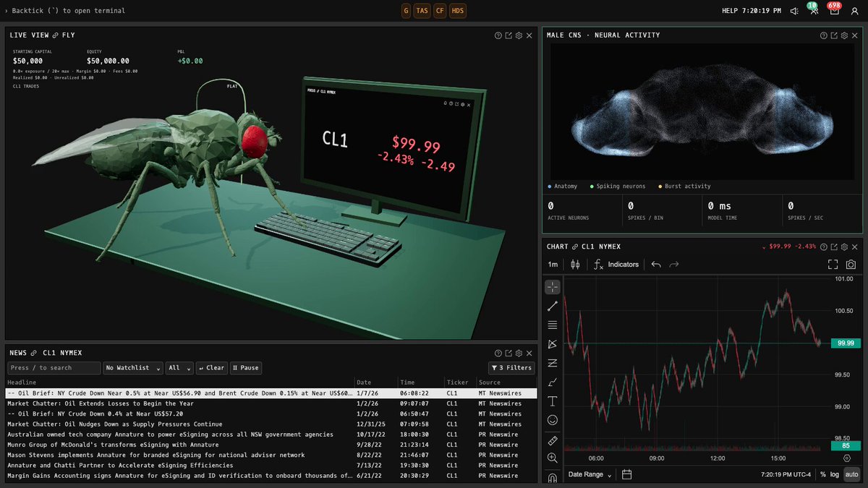The image size is (868, 488).
Task: Select the trend line drawing tool
Action: (x=553, y=306)
